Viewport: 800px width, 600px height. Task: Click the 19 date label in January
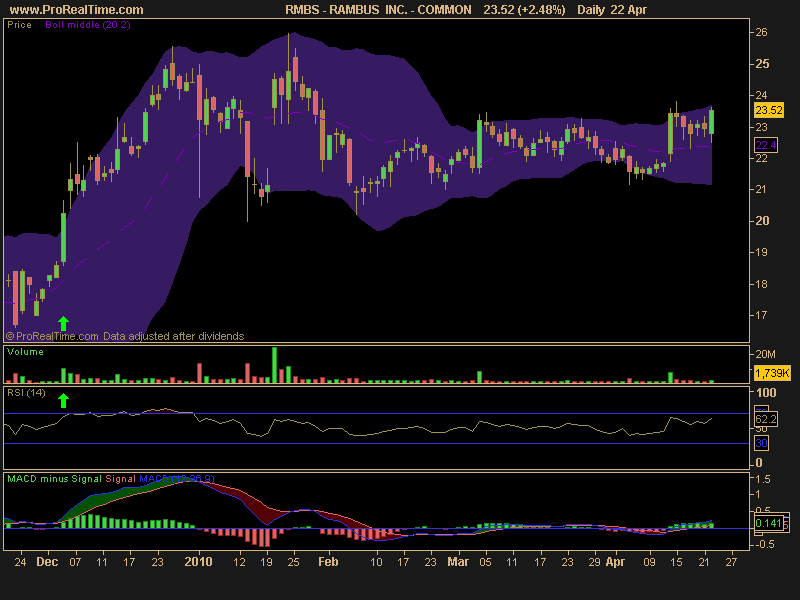266,562
